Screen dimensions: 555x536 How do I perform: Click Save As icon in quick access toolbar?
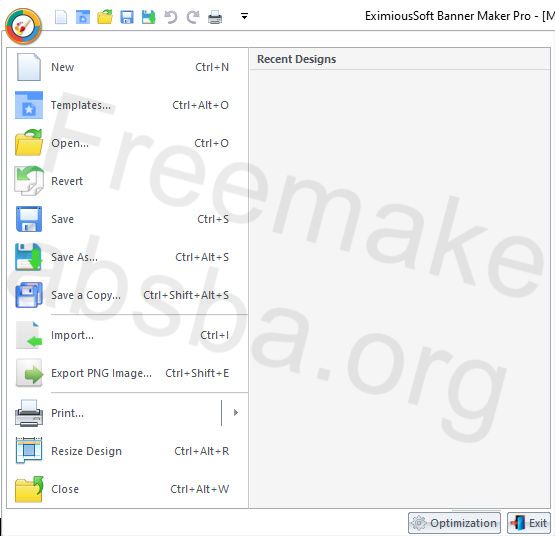point(149,17)
